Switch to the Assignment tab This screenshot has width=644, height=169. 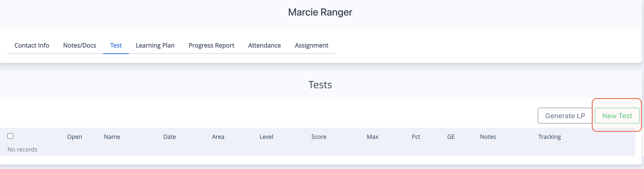coord(311,45)
